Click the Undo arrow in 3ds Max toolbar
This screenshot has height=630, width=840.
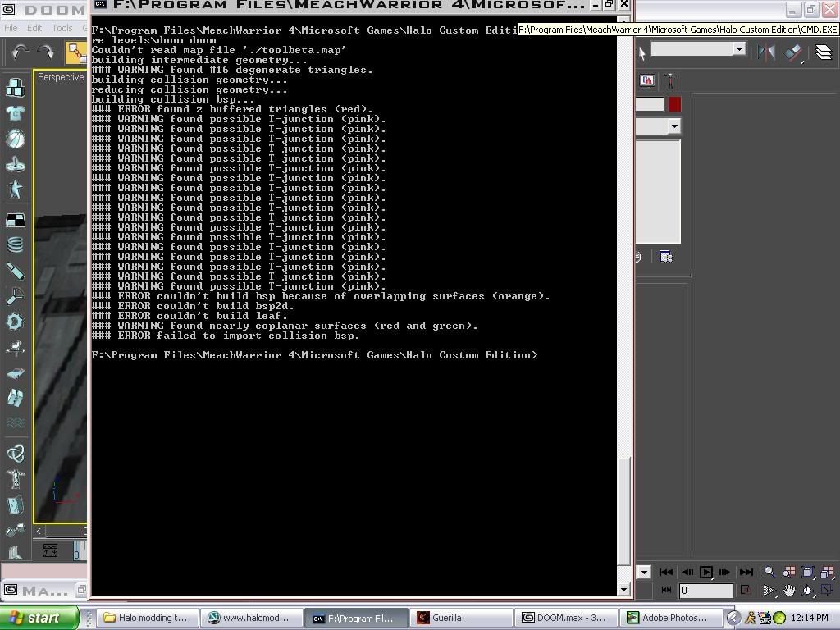(x=20, y=52)
